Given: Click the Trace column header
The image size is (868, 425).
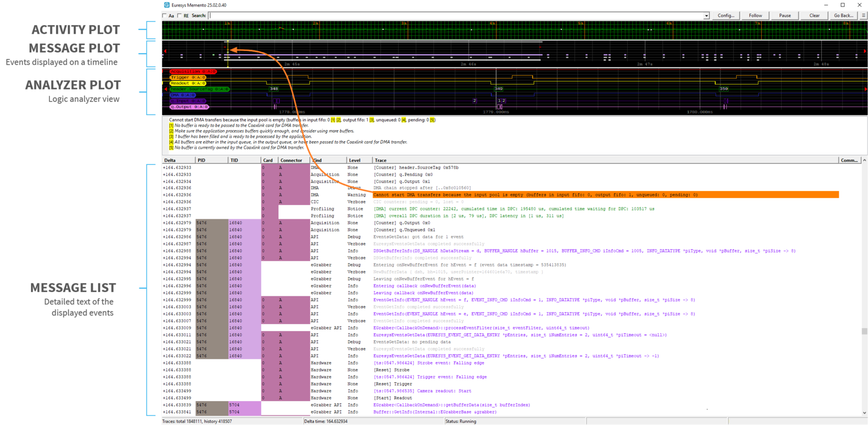Looking at the screenshot, I should click(x=605, y=160).
